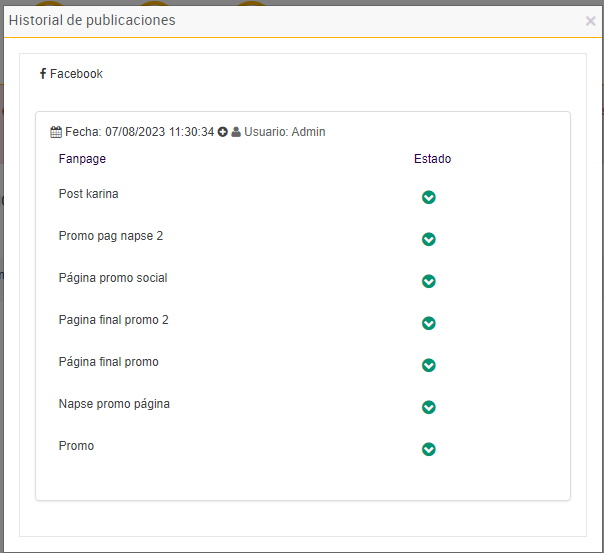
Task: Click the Estado column header
Action: (432, 159)
